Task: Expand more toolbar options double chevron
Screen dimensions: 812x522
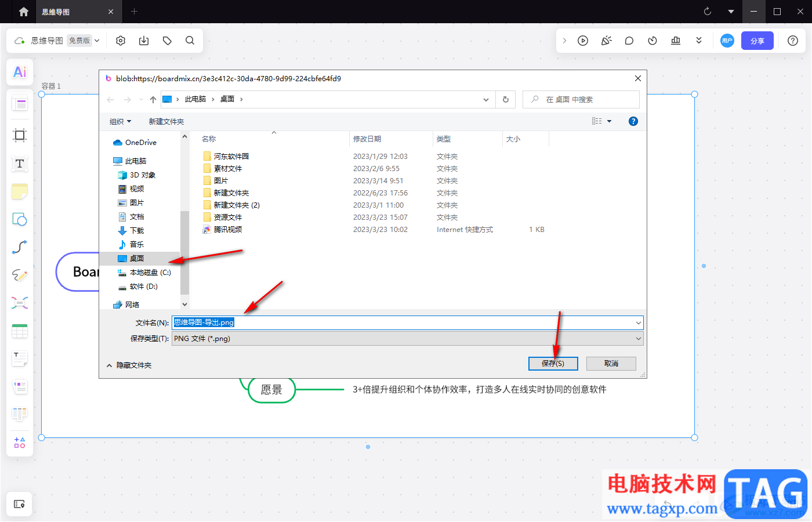Action: coord(699,41)
